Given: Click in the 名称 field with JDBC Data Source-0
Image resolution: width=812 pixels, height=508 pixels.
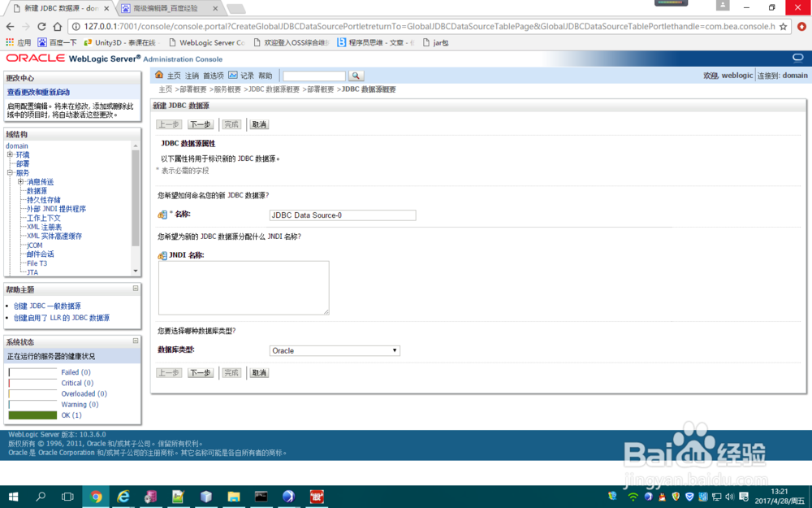Looking at the screenshot, I should tap(343, 215).
